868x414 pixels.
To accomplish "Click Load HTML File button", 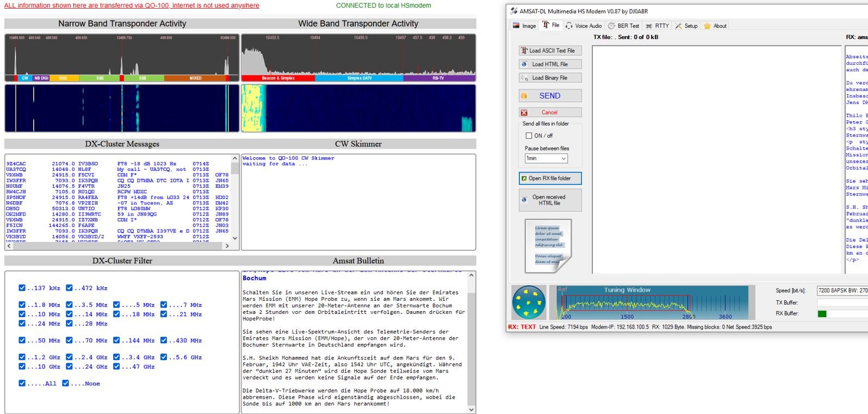I will pos(550,64).
